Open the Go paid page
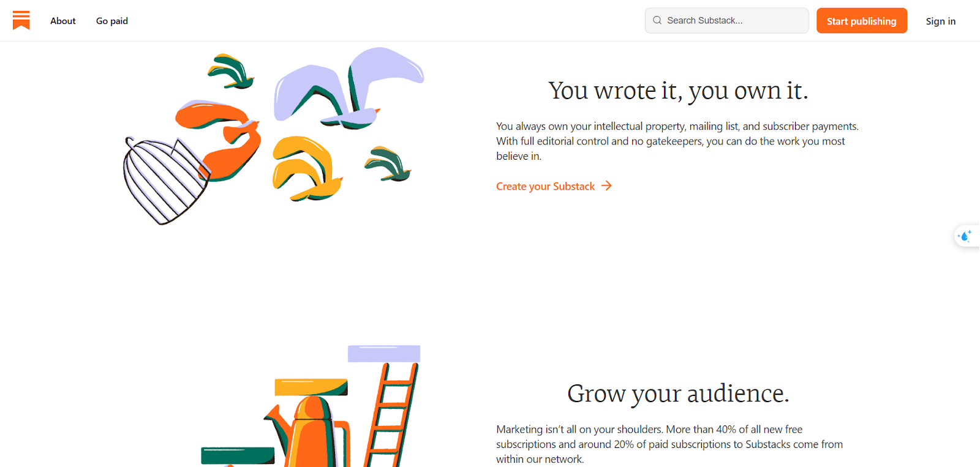Image resolution: width=980 pixels, height=467 pixels. click(x=112, y=21)
